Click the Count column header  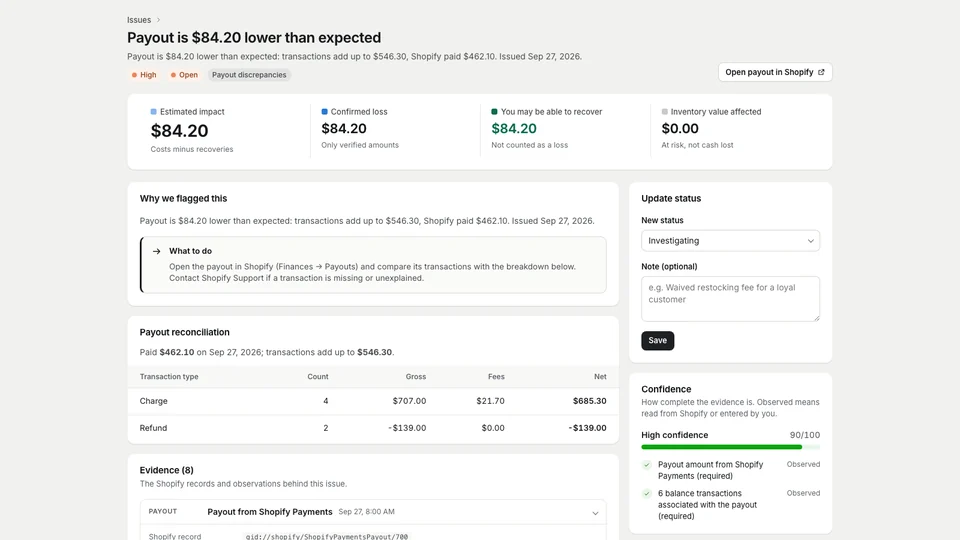pyautogui.click(x=318, y=377)
